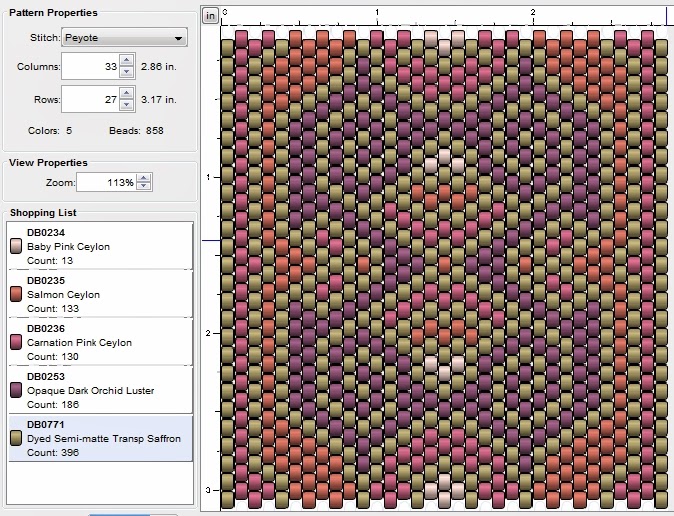Viewport: 674px width, 516px height.
Task: Click the '2.86 in.' width label
Action: (159, 67)
